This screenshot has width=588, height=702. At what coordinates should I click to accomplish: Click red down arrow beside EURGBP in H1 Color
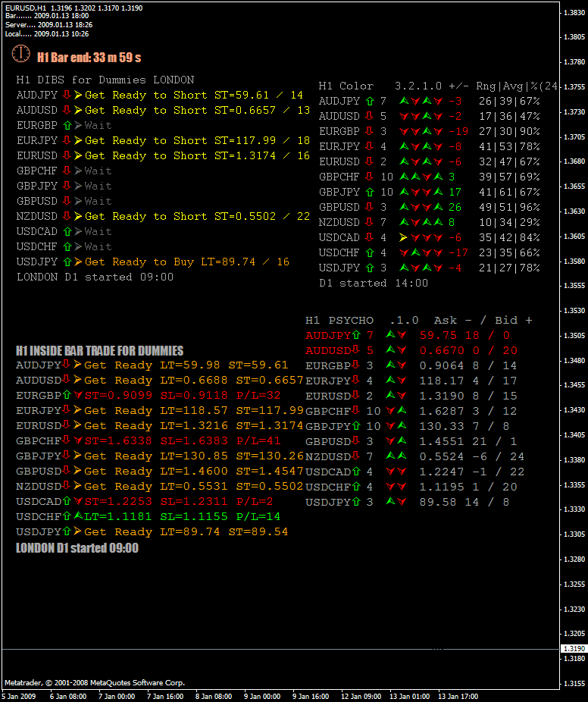pyautogui.click(x=369, y=130)
